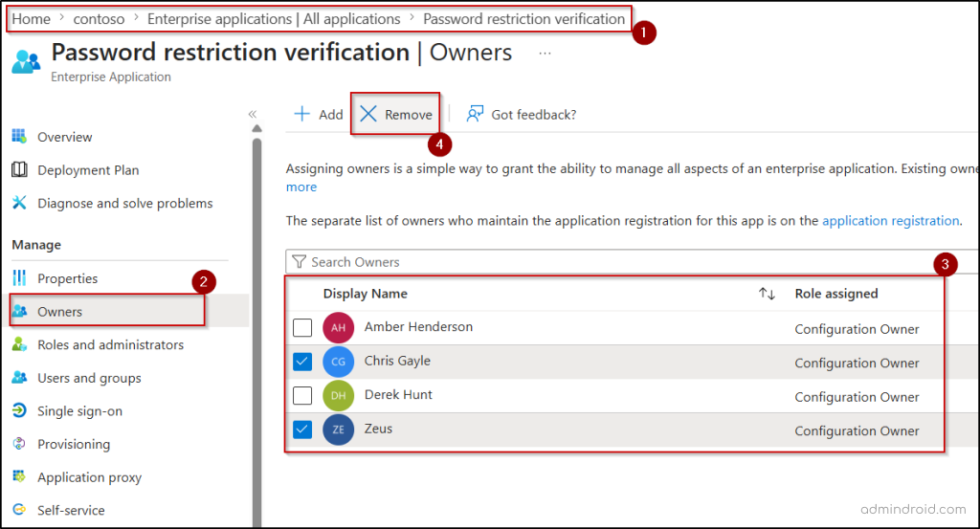
Task: Open Deployment Plan in the sidebar
Action: (x=88, y=170)
